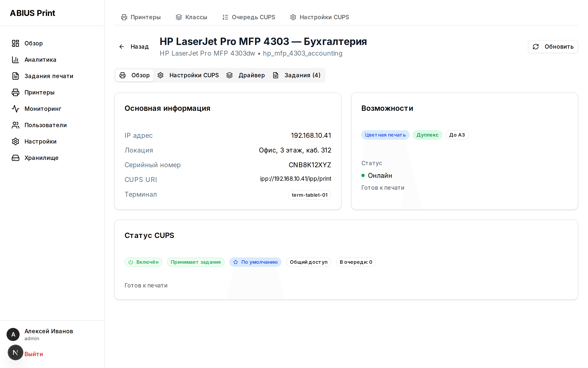
Task: Click the layers icon beside Классы
Action: 179,17
